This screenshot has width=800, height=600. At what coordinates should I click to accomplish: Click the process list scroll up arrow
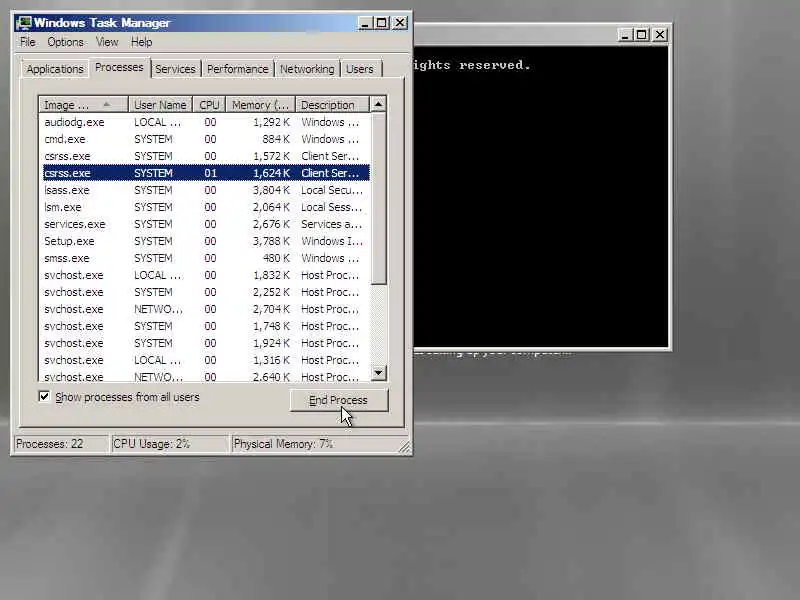coord(378,105)
